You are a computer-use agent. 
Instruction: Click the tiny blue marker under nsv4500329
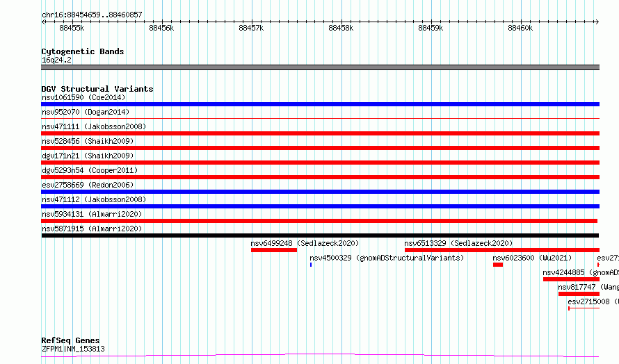[x=311, y=265]
